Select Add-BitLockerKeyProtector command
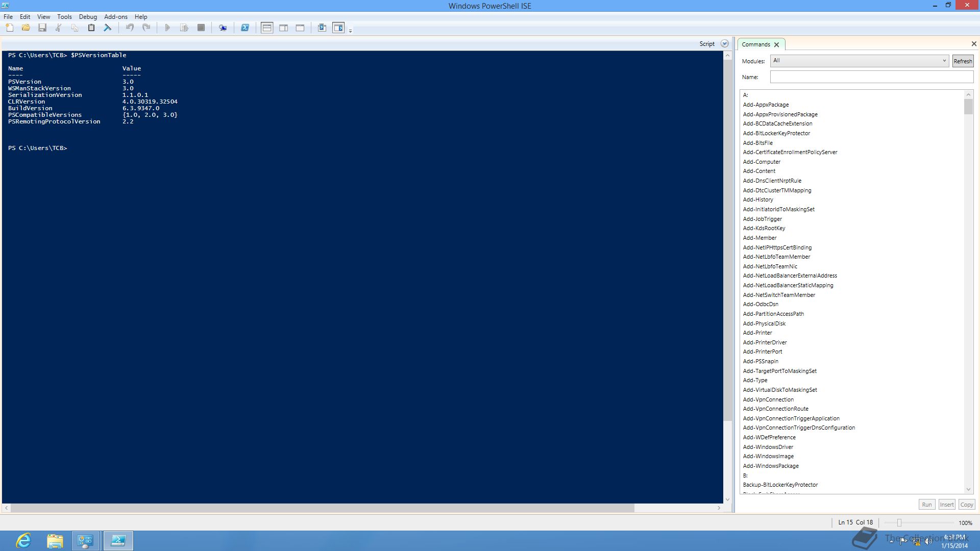This screenshot has height=551, width=980. (x=776, y=133)
